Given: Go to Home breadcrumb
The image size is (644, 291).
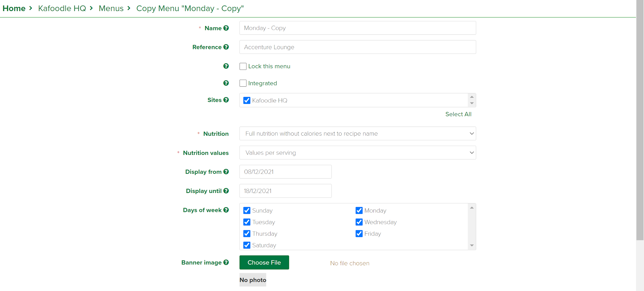Looking at the screenshot, I should [14, 8].
